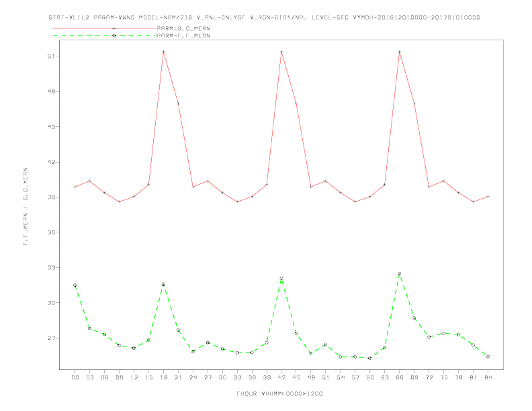Click the x-axis tick label 27

(208, 377)
